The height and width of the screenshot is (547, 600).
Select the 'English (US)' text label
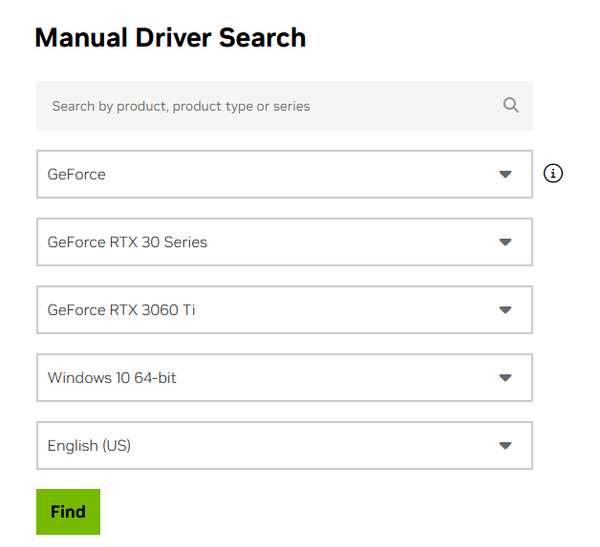(89, 446)
